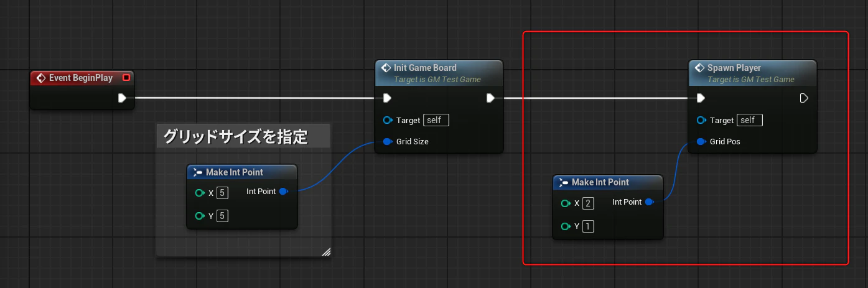Click the Spawn Player exec input pin
Screen dimensions: 868x288
click(701, 98)
